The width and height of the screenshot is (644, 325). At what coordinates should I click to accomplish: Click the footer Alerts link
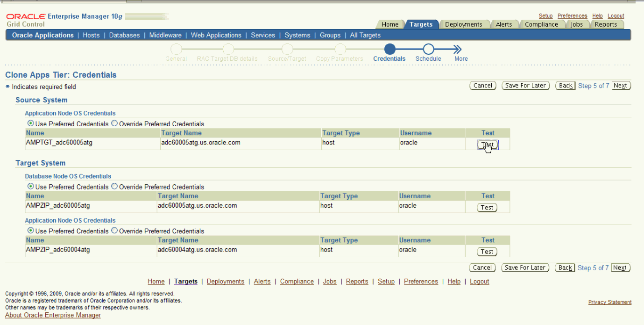click(262, 282)
